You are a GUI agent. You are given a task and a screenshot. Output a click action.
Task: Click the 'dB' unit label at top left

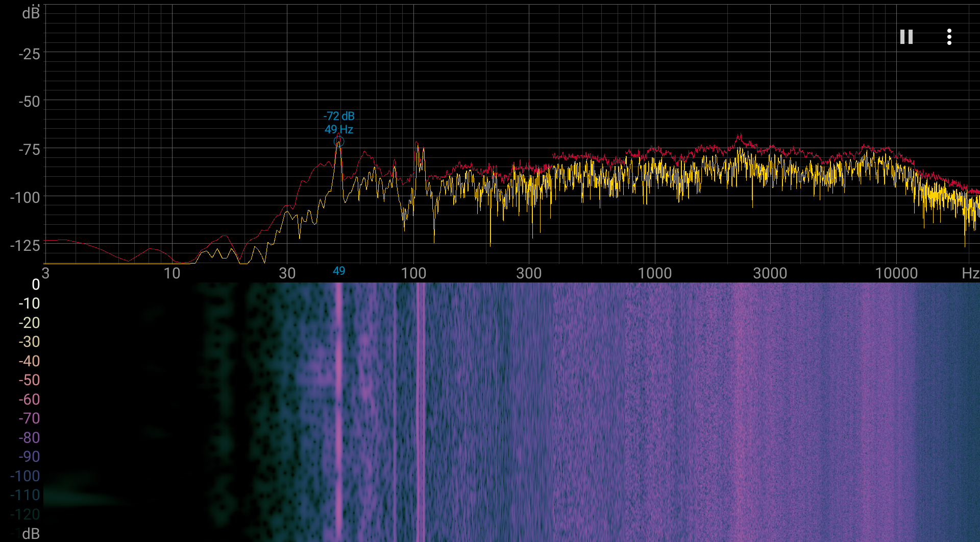point(31,13)
